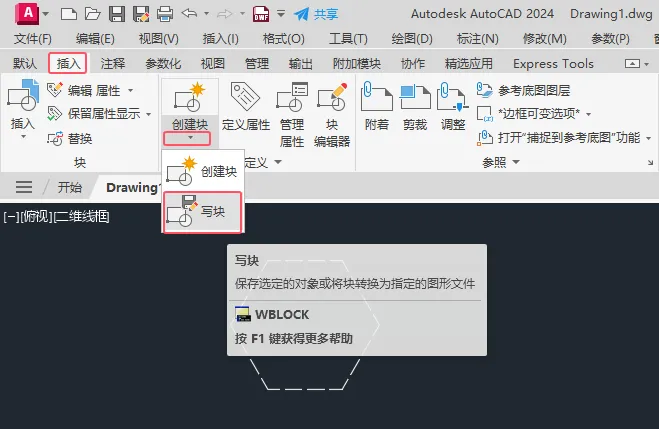The image size is (659, 429).
Task: Switch to the 管理 ribbon tab
Action: coord(257,63)
